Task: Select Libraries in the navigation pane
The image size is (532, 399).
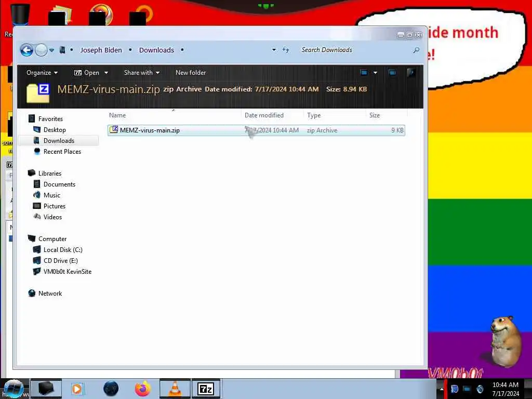Action: [49, 174]
